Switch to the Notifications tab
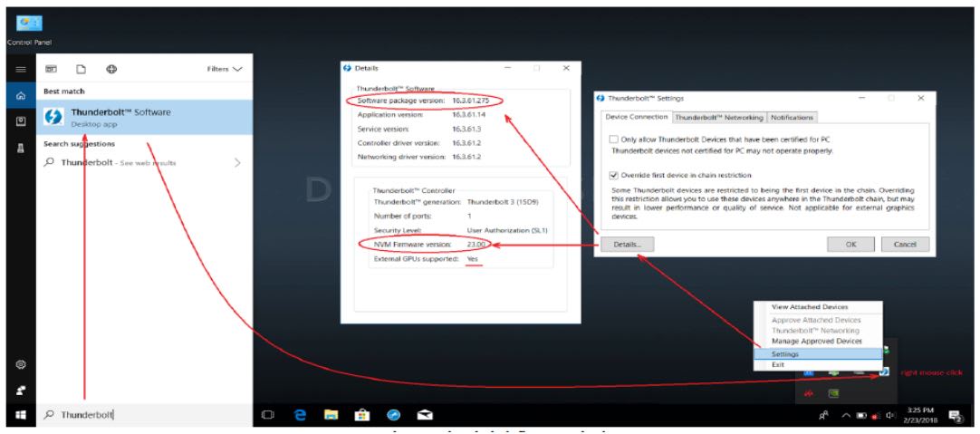Screen dimensions: 980x434 [x=792, y=117]
